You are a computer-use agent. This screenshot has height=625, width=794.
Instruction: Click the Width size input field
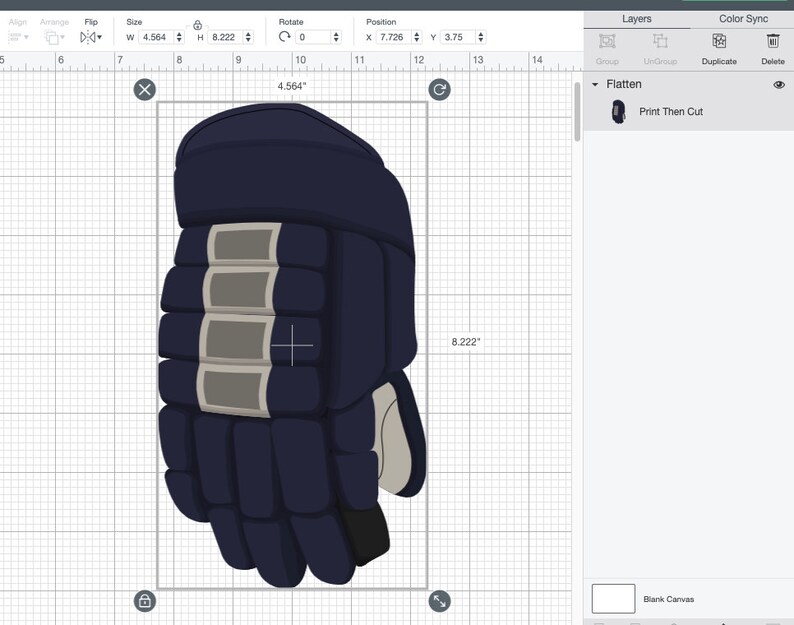pyautogui.click(x=156, y=37)
